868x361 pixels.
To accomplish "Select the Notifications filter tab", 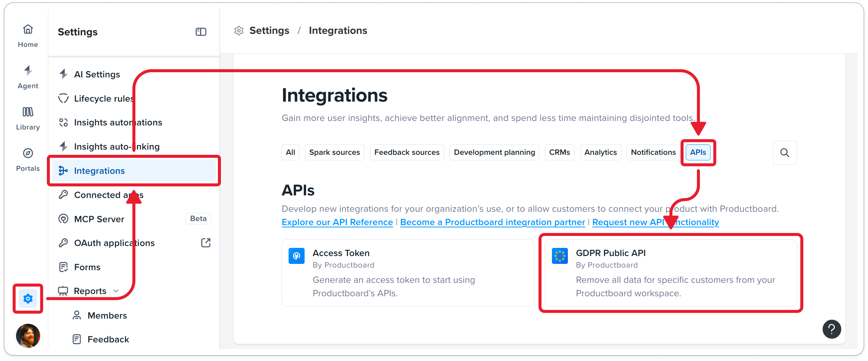I will [x=653, y=153].
